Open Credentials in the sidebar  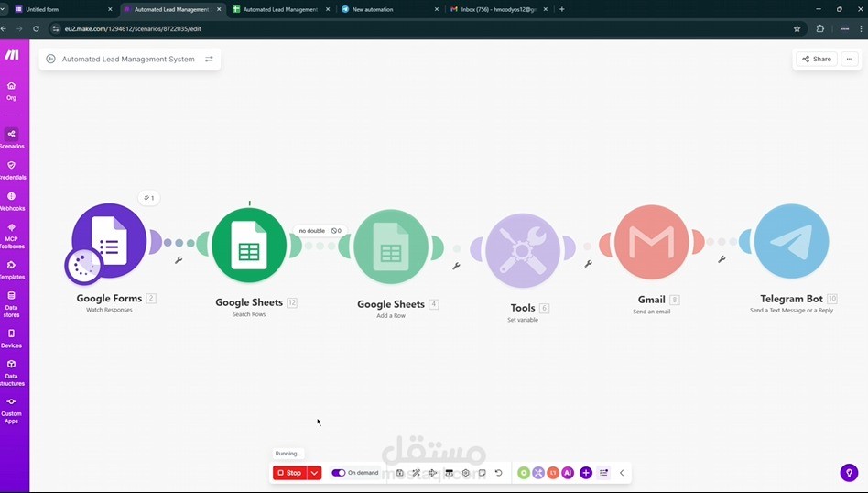pos(11,170)
